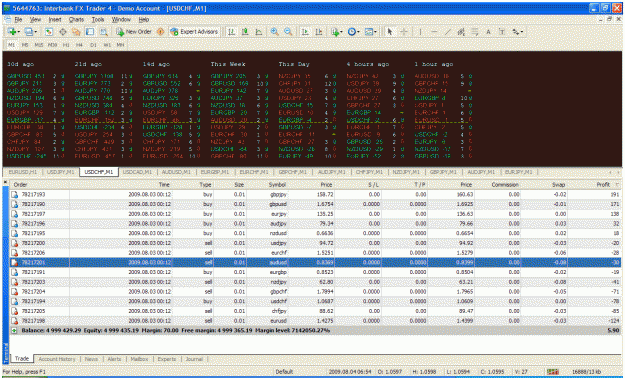Viewport: 625px width, 378px height.
Task: Toggle chart shift icon
Action: (319, 32)
